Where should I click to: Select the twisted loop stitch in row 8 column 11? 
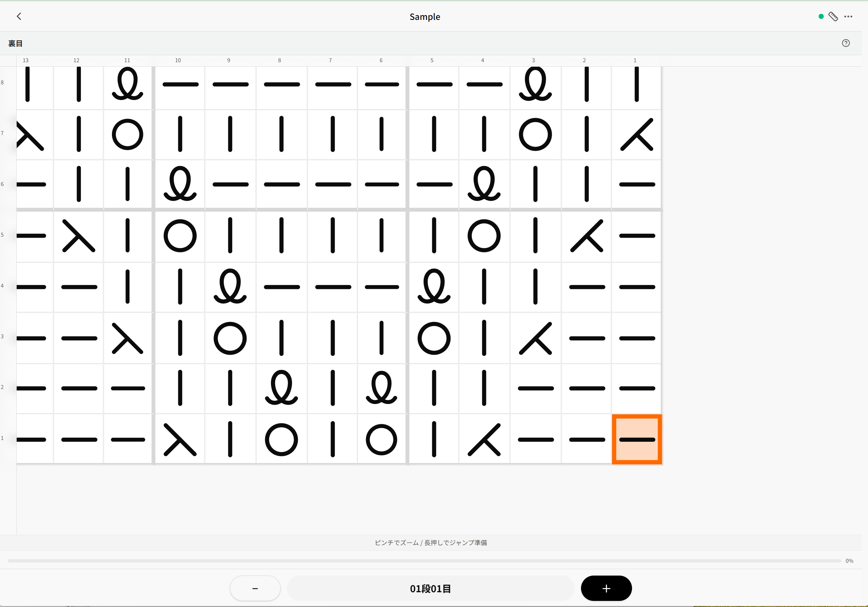(x=127, y=84)
